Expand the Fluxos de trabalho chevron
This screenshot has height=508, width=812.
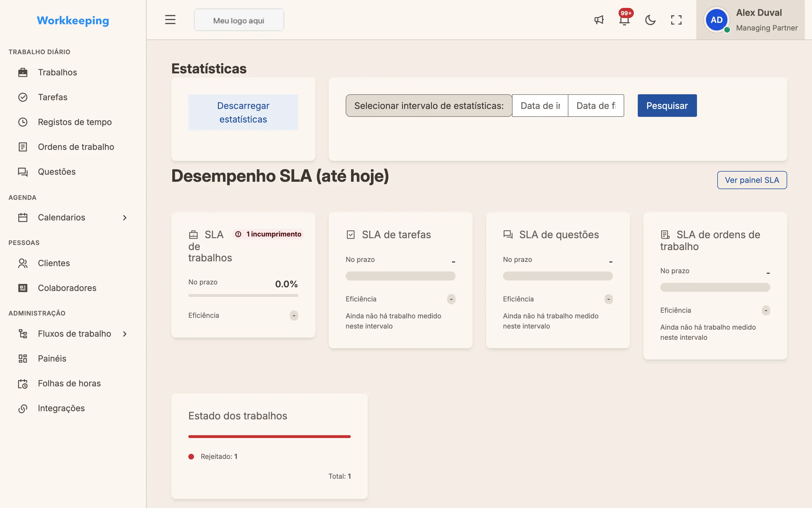click(x=125, y=334)
